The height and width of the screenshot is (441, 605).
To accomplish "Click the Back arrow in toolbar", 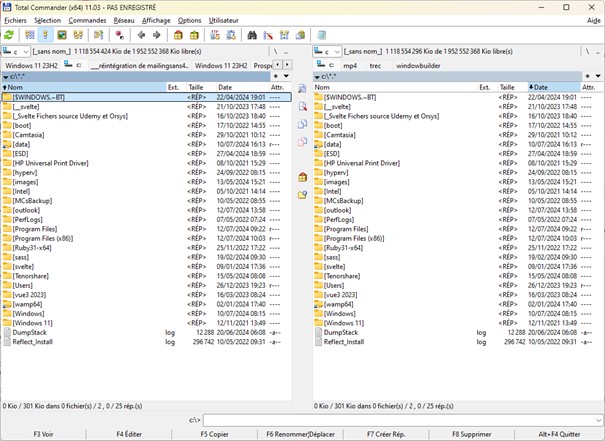I will tap(142, 35).
